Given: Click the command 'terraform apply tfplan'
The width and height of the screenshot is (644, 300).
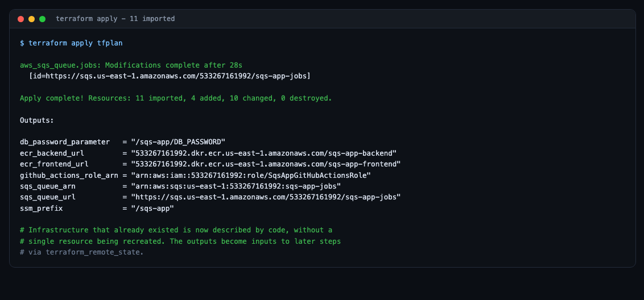Looking at the screenshot, I should point(76,43).
